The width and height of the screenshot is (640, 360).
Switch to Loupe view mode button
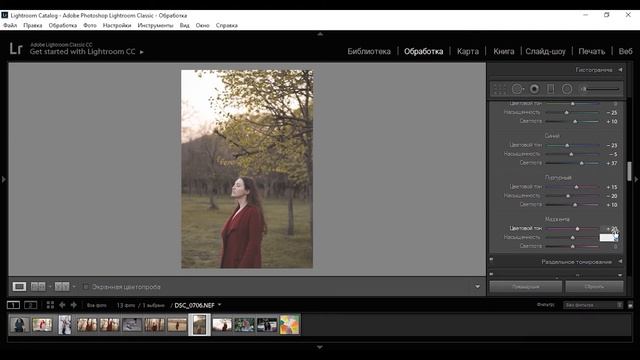(19, 287)
